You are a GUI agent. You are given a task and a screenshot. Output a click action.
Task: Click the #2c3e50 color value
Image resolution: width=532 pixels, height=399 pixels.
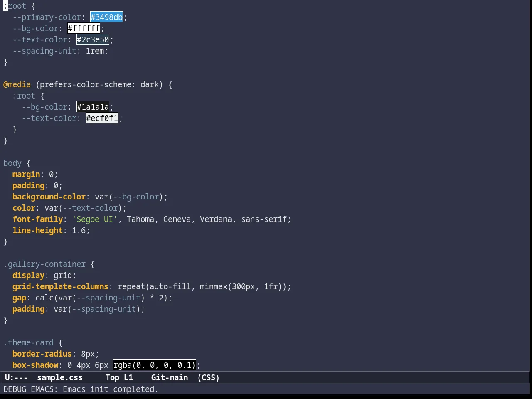tap(93, 39)
